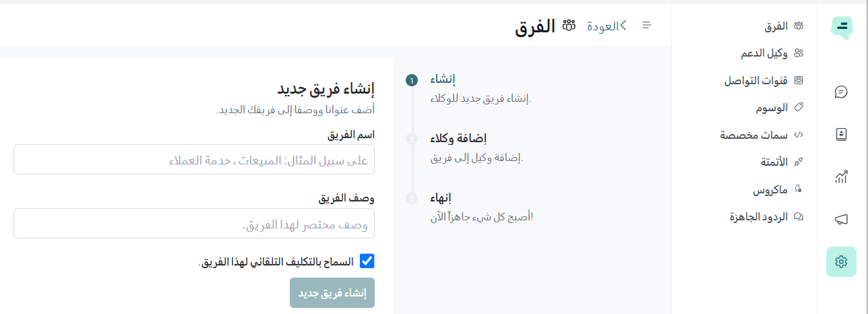Click the اسم الفريق input field
The width and height of the screenshot is (868, 314).
tap(194, 160)
